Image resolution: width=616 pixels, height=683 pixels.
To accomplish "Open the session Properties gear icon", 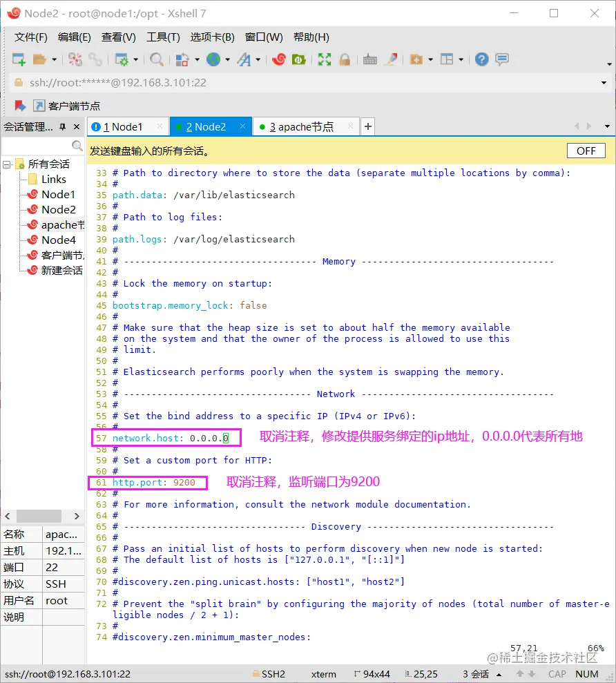I will pos(122,59).
